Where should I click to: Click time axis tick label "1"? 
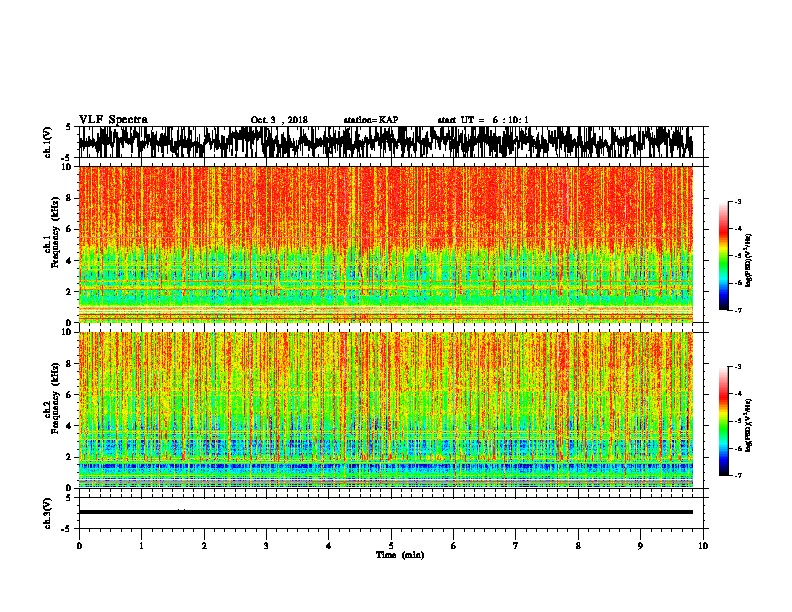141,546
